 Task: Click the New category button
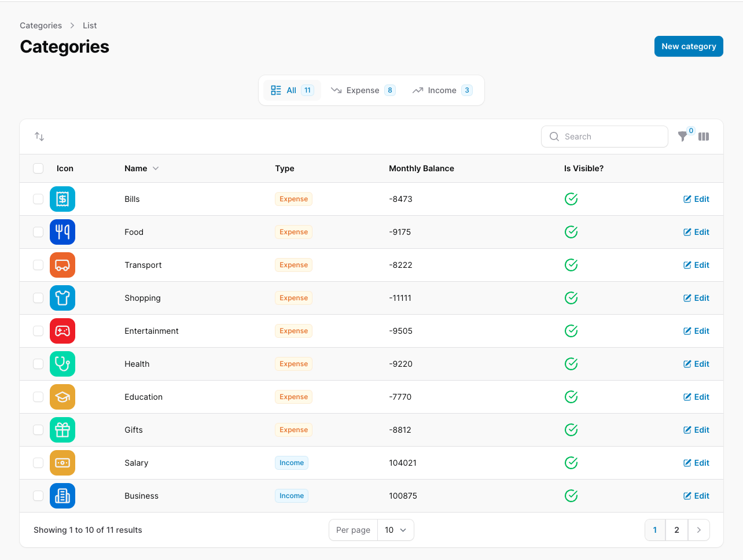tap(689, 46)
